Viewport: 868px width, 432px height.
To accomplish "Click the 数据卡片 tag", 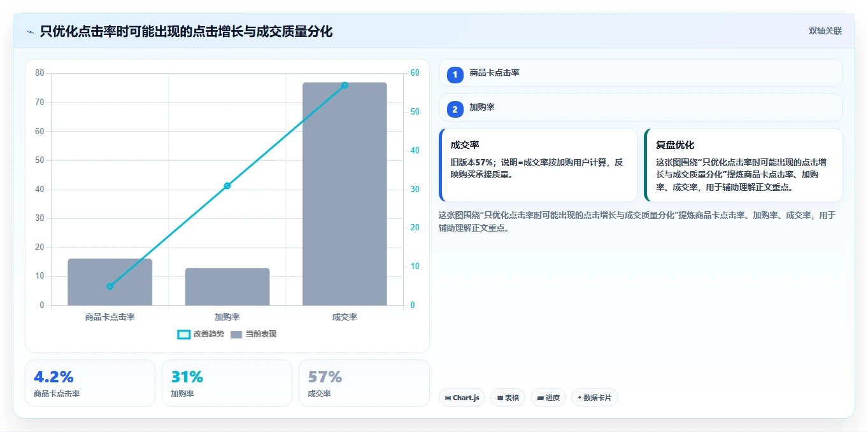I will [595, 398].
